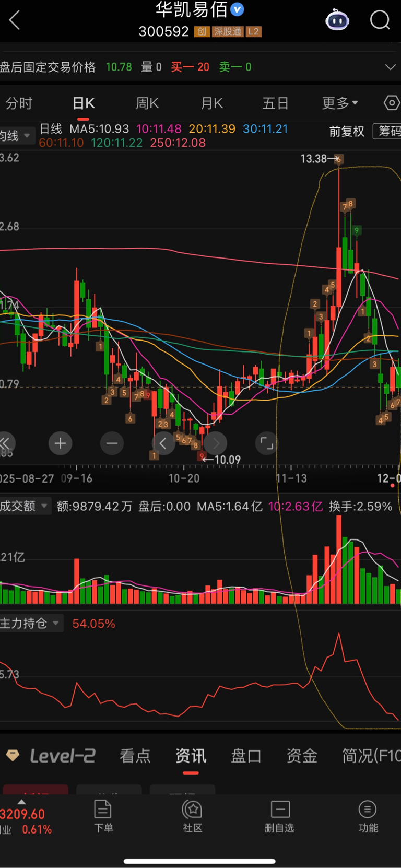This screenshot has height=868, width=401.
Task: Tap the L2 tag
Action: click(253, 31)
